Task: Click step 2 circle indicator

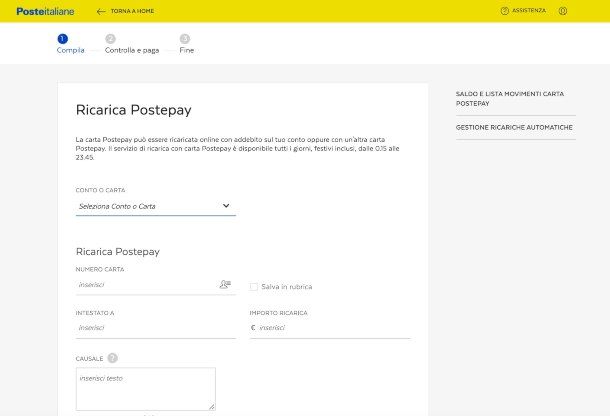Action: point(110,39)
